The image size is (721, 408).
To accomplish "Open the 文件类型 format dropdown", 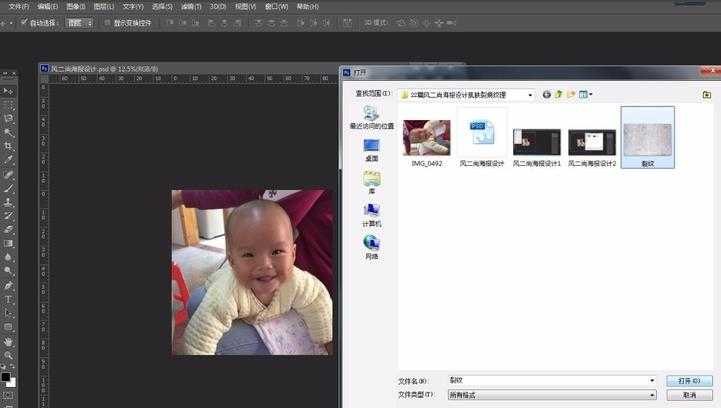I will click(552, 395).
